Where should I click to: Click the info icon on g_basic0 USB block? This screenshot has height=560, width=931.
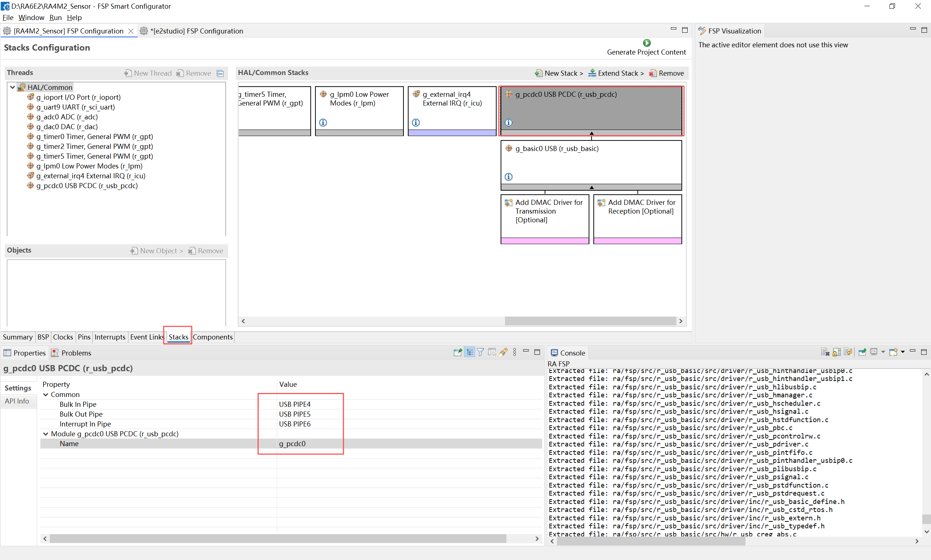click(509, 176)
